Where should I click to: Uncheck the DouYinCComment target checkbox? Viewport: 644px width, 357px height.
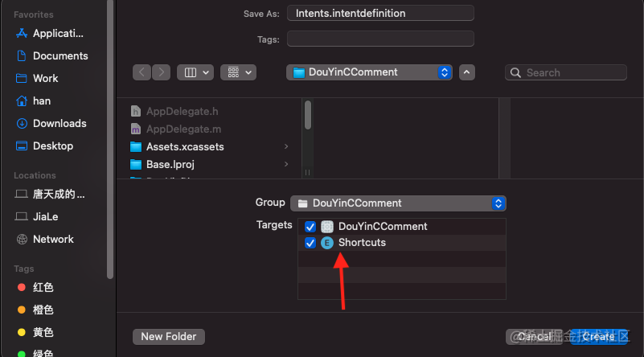(310, 227)
